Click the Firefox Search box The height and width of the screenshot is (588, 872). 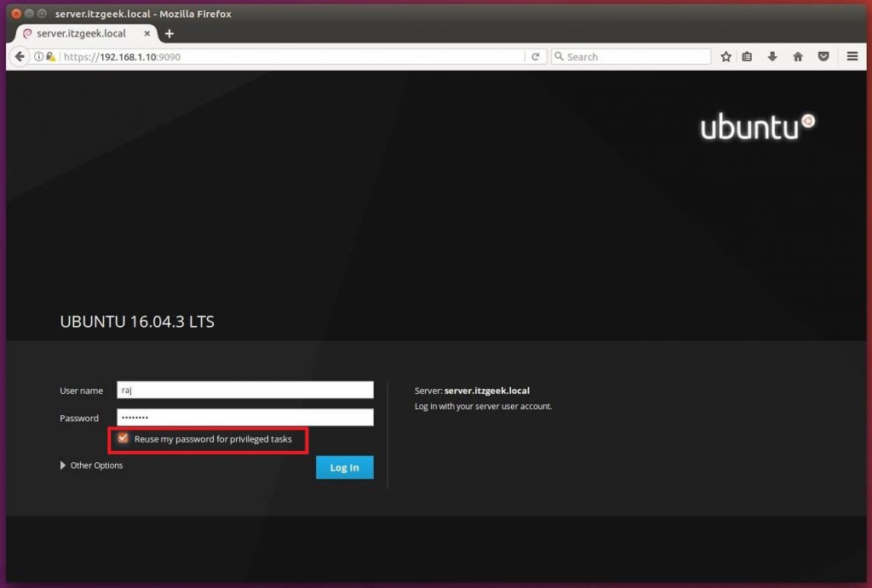click(631, 57)
